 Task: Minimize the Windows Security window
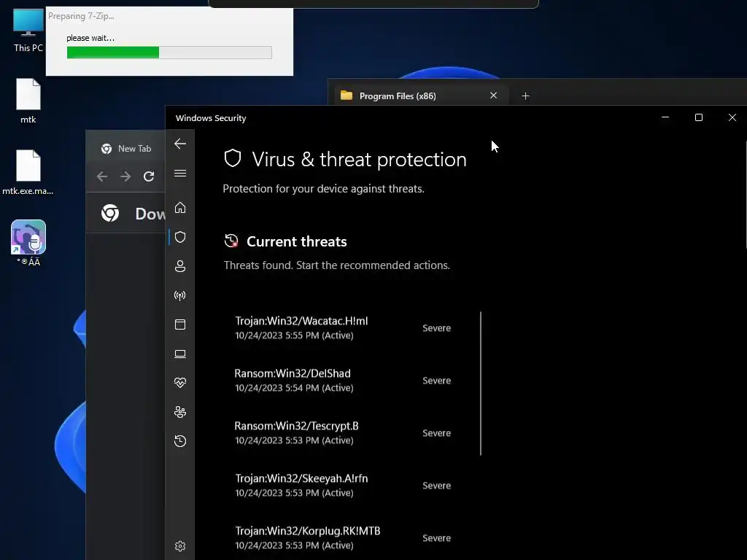tap(665, 117)
